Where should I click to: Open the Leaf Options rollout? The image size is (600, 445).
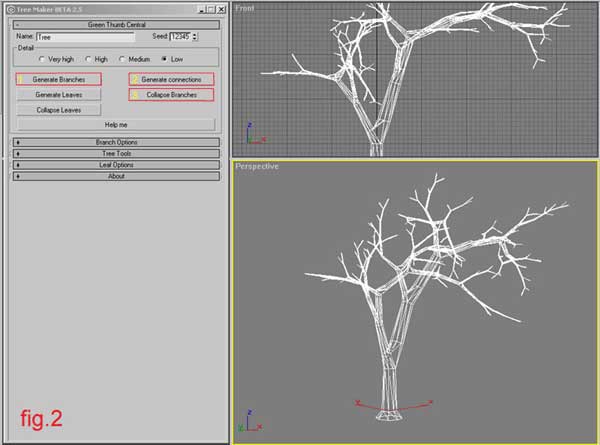116,165
